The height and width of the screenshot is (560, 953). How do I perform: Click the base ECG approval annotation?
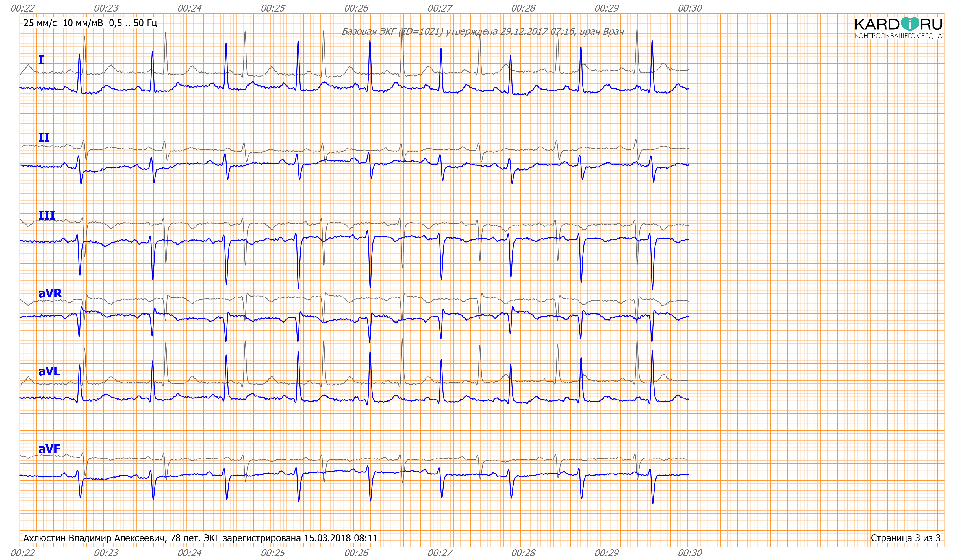(x=483, y=32)
